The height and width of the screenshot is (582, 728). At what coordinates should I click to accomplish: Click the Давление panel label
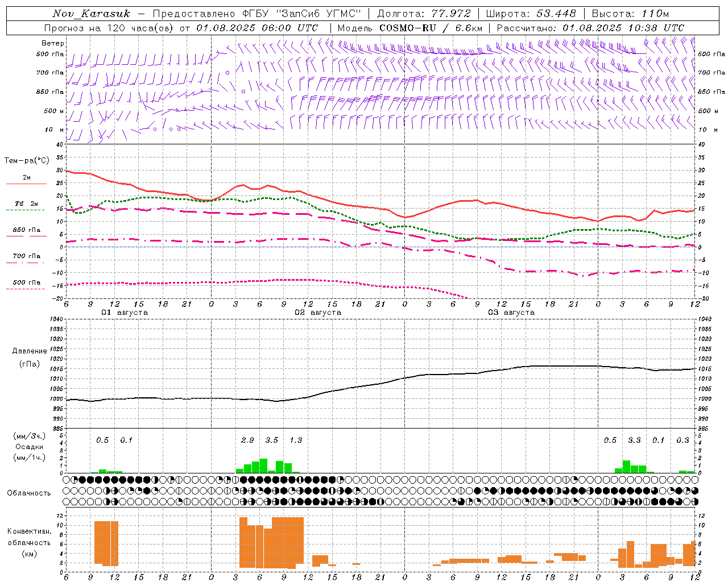pos(29,351)
